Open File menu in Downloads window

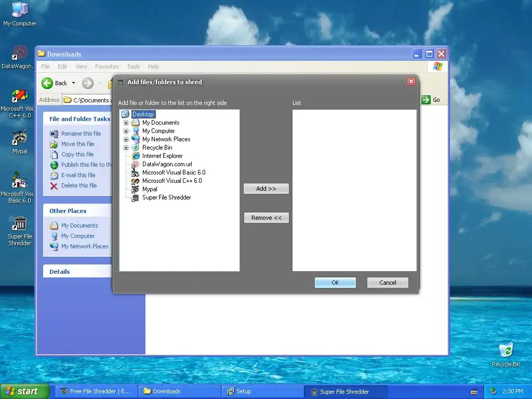[x=46, y=66]
